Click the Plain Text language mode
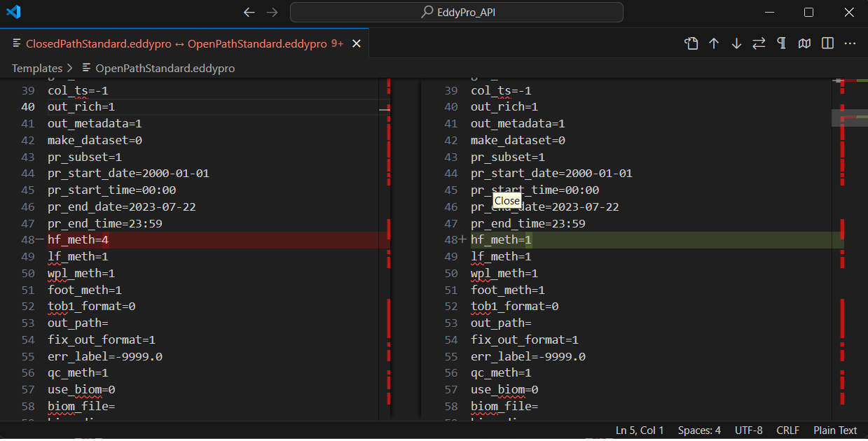The height and width of the screenshot is (441, 868). pyautogui.click(x=835, y=430)
